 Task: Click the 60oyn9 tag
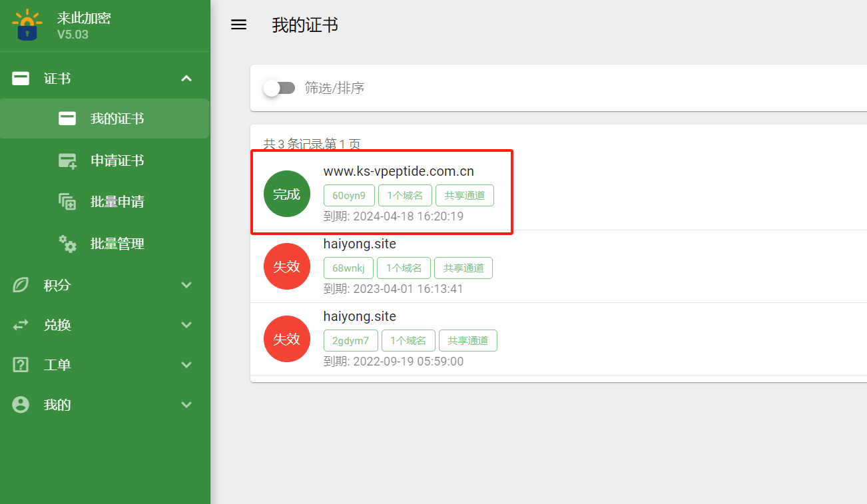tap(349, 196)
